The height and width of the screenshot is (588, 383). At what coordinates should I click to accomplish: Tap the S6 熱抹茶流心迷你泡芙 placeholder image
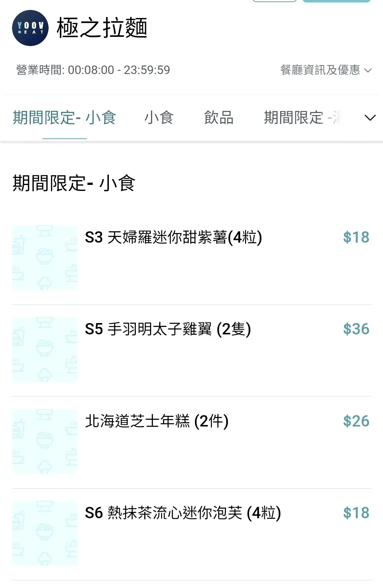tap(45, 533)
